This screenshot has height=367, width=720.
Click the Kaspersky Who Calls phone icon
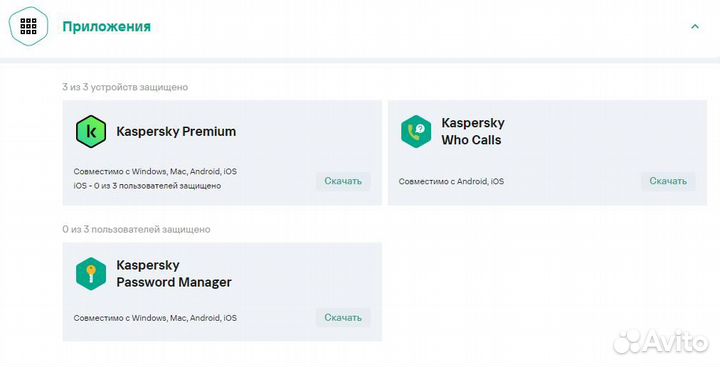[416, 131]
